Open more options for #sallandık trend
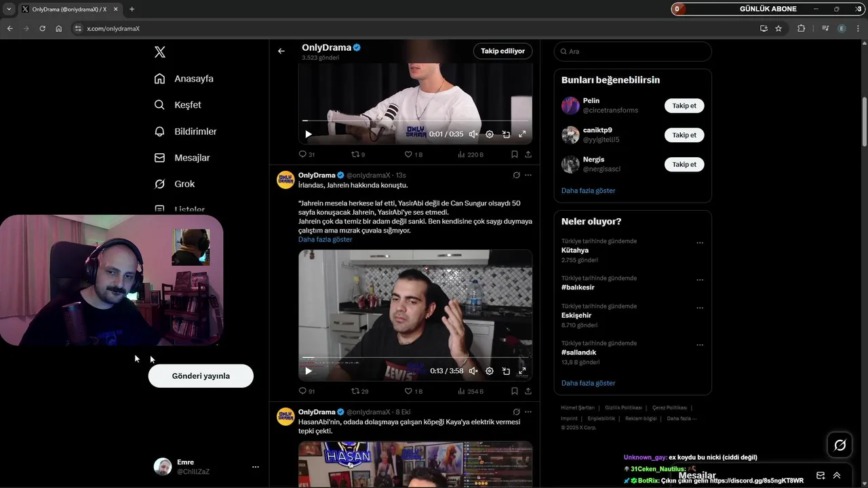Screen dimensions: 868x488 (700, 345)
